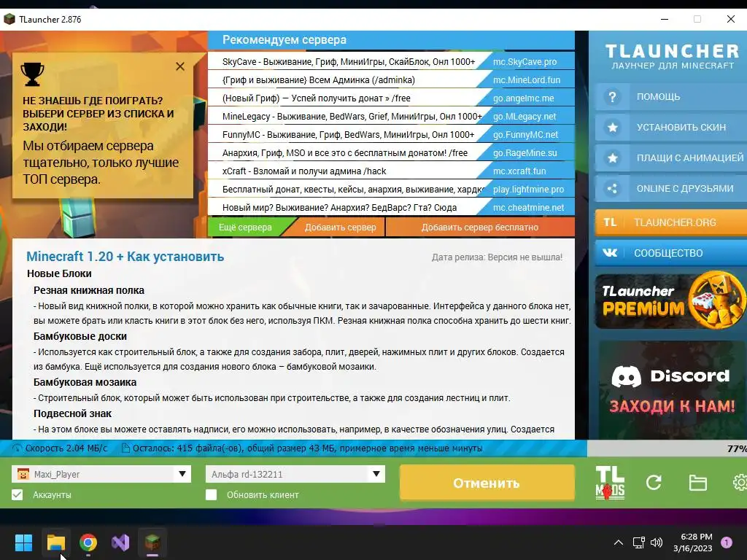The width and height of the screenshot is (747, 560).
Task: Open СООБЩЕСТВО VK button
Action: (x=671, y=253)
